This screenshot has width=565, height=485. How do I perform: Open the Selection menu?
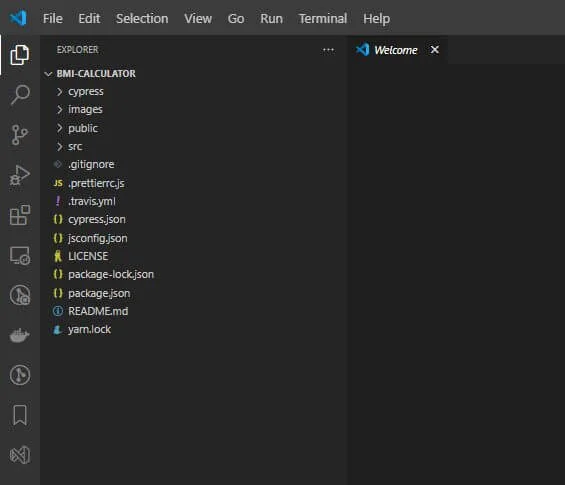[142, 18]
